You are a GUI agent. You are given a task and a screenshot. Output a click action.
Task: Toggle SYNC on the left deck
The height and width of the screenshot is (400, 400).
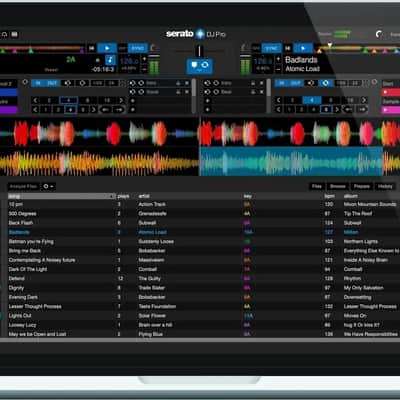point(137,48)
